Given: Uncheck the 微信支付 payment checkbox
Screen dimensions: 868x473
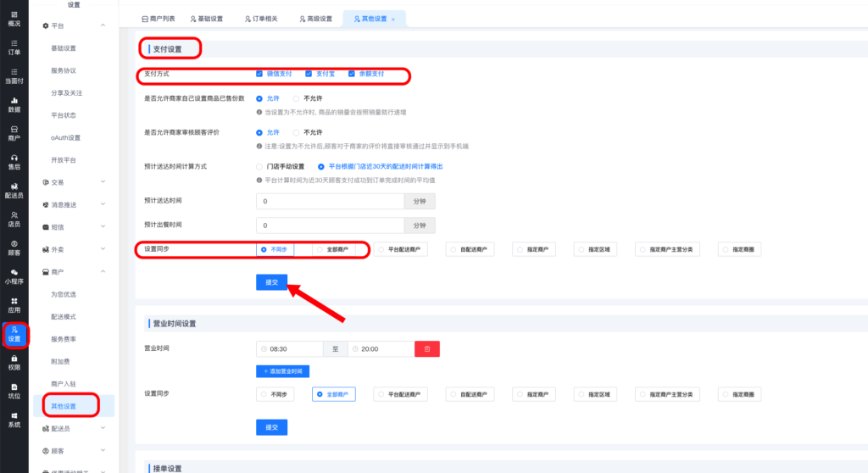Looking at the screenshot, I should 259,74.
